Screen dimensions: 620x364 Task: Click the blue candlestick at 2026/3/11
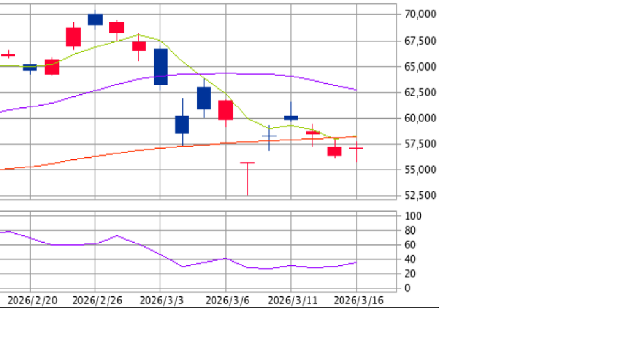[291, 117]
